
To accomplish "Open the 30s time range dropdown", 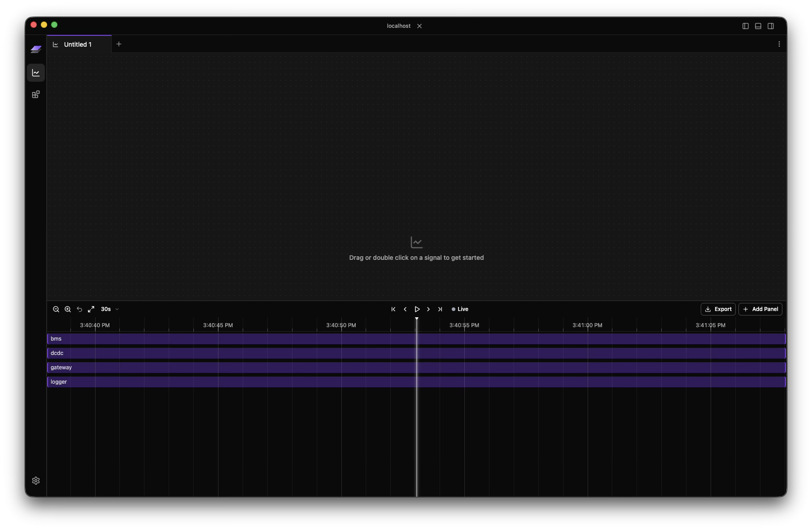I will coord(110,309).
